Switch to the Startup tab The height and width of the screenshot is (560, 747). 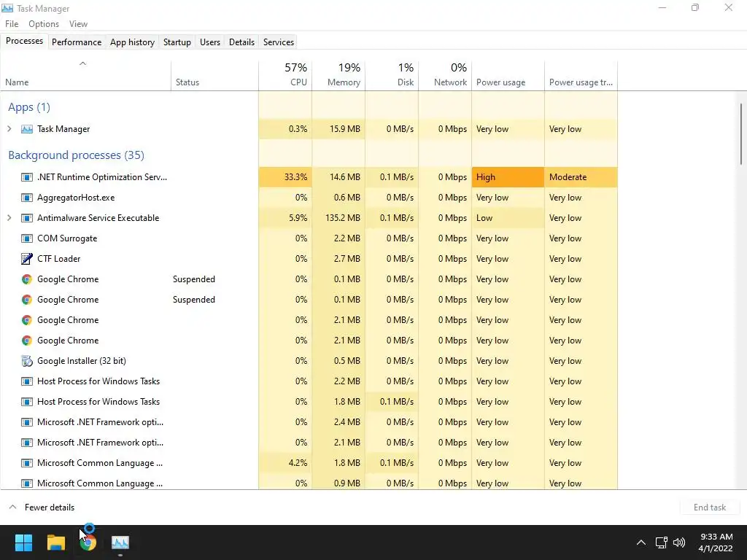177,42
